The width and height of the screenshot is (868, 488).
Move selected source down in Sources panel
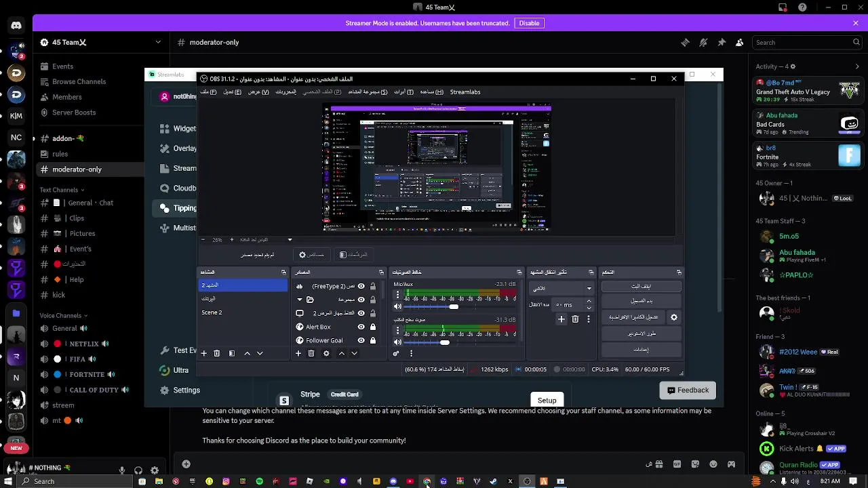[354, 353]
